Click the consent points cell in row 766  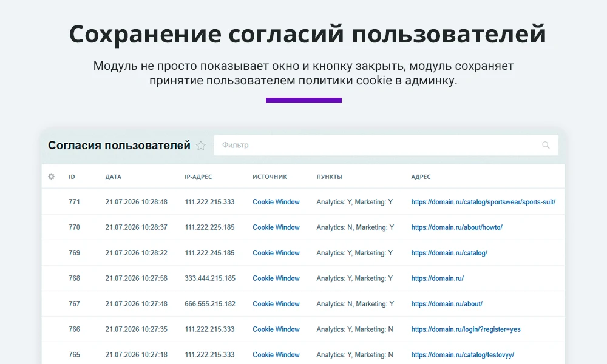(354, 329)
